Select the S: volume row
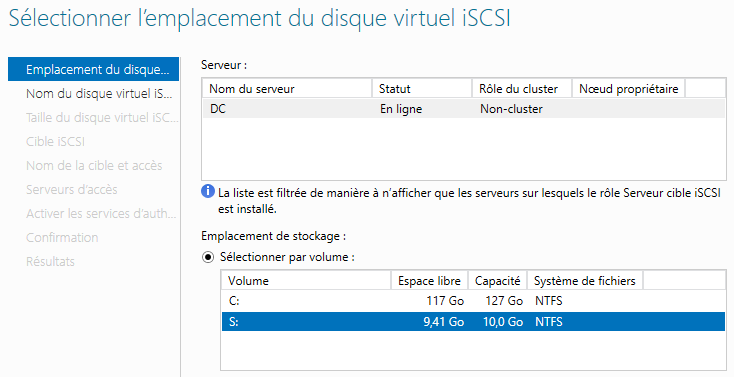734x377 pixels. pos(473,322)
